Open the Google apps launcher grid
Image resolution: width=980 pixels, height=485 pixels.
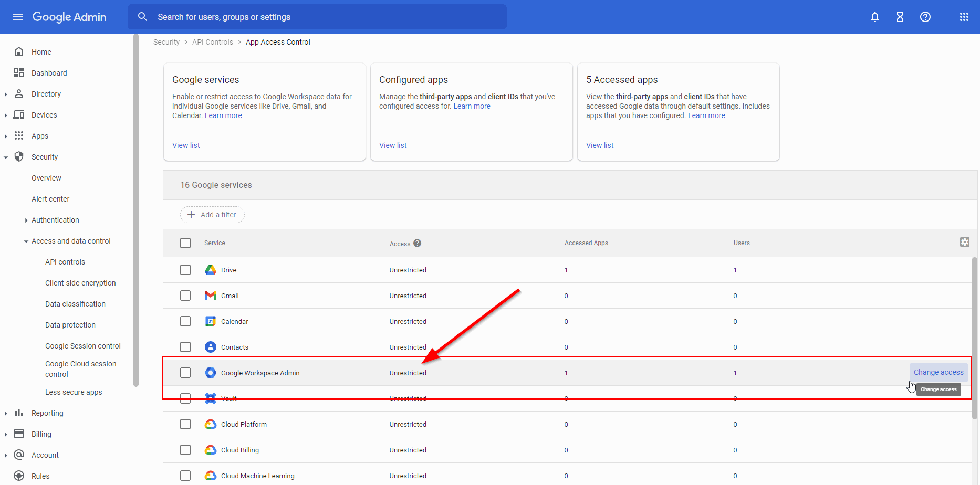(x=964, y=16)
